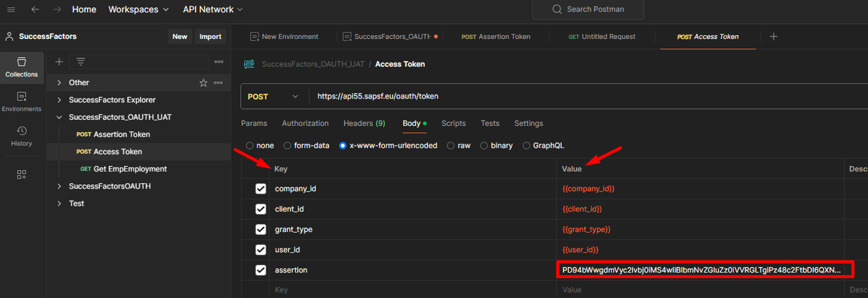
Task: Go to Home
Action: tap(84, 10)
